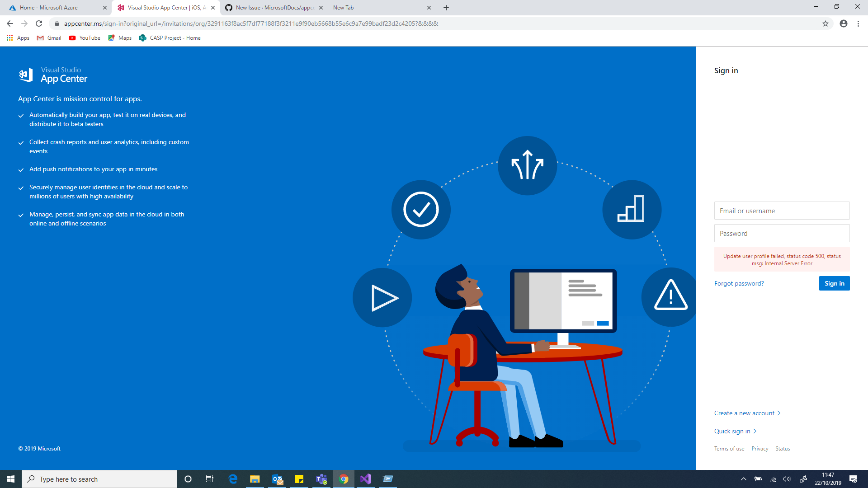Click the warning triangle circle icon

(670, 297)
